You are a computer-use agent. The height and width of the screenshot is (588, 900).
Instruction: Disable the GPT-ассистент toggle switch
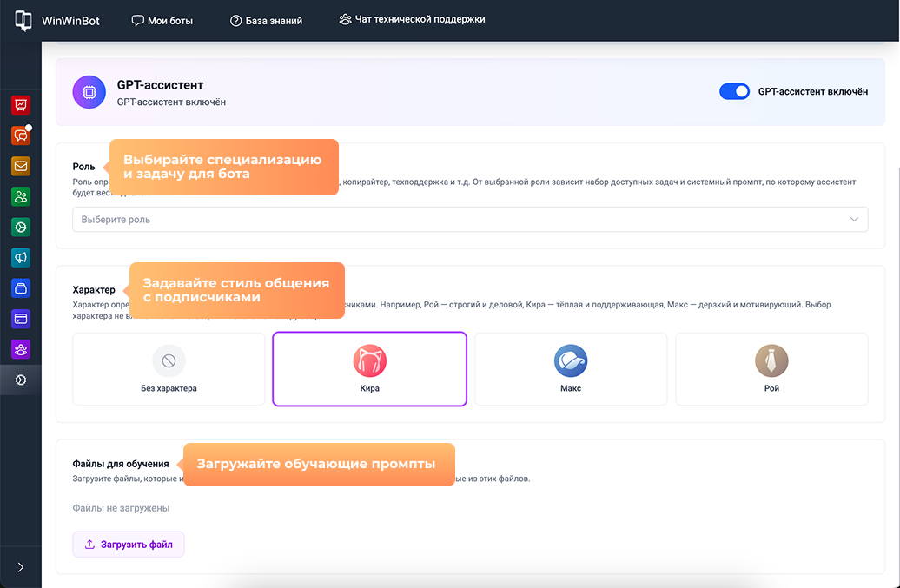coord(734,91)
